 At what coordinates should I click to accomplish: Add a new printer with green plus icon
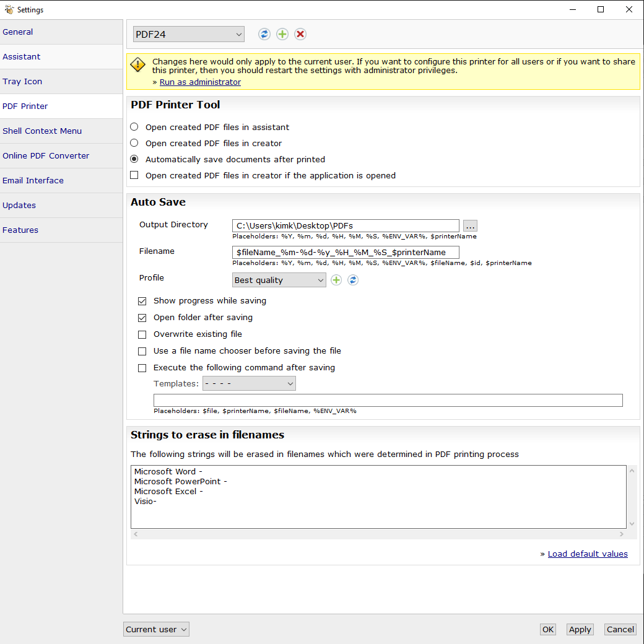(x=282, y=34)
